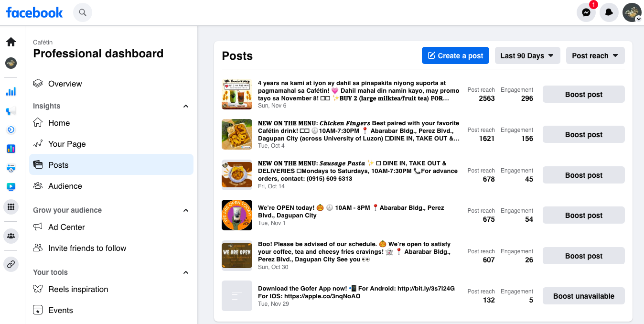
Task: Click the engagement value 54
Action: [529, 219]
